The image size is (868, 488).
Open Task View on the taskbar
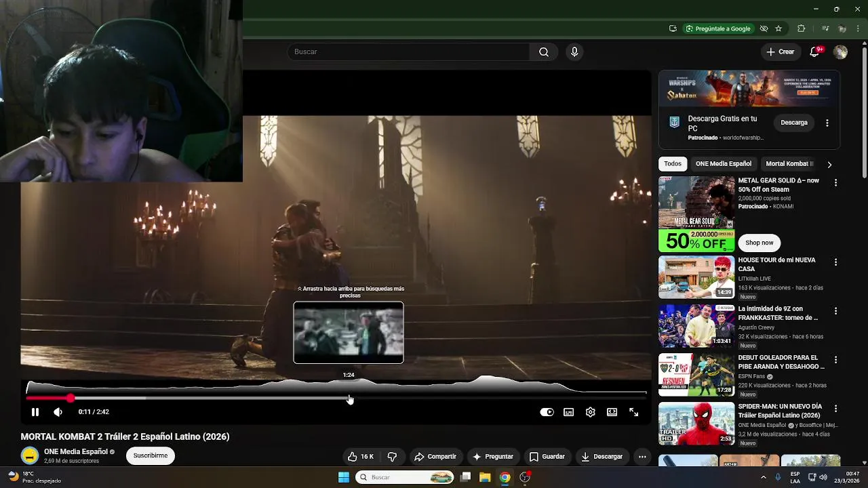pos(465,477)
